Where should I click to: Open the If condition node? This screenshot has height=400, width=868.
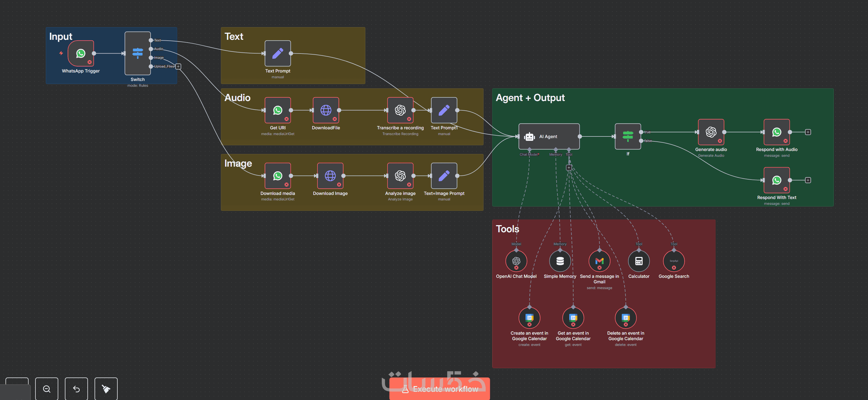pos(627,136)
